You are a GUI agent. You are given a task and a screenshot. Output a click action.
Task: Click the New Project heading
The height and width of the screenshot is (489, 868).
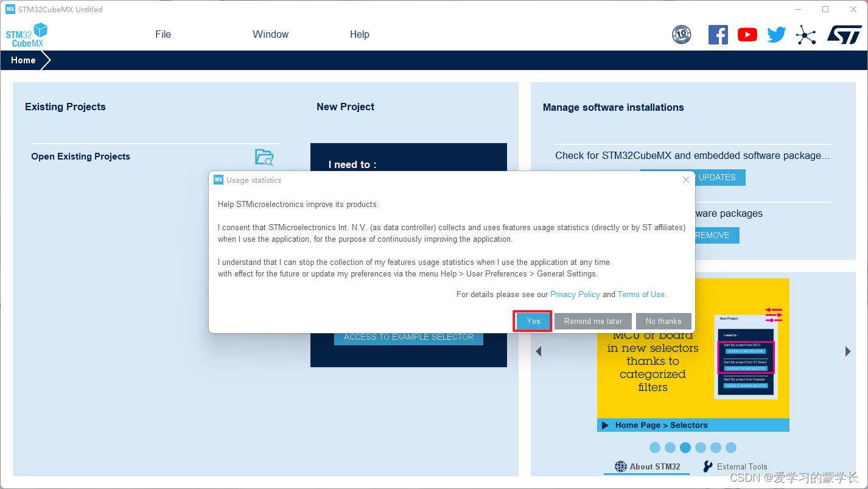[x=346, y=107]
